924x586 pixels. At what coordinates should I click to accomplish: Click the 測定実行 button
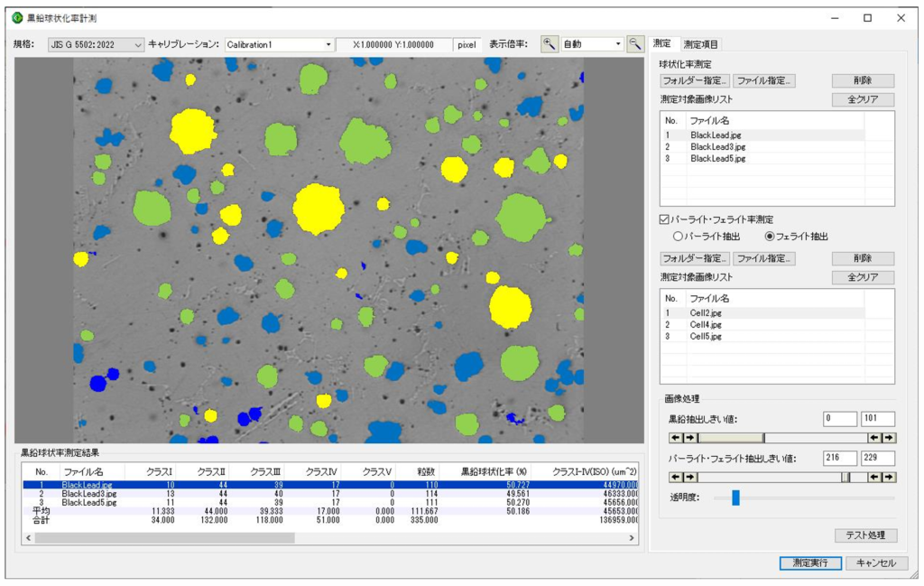point(810,563)
